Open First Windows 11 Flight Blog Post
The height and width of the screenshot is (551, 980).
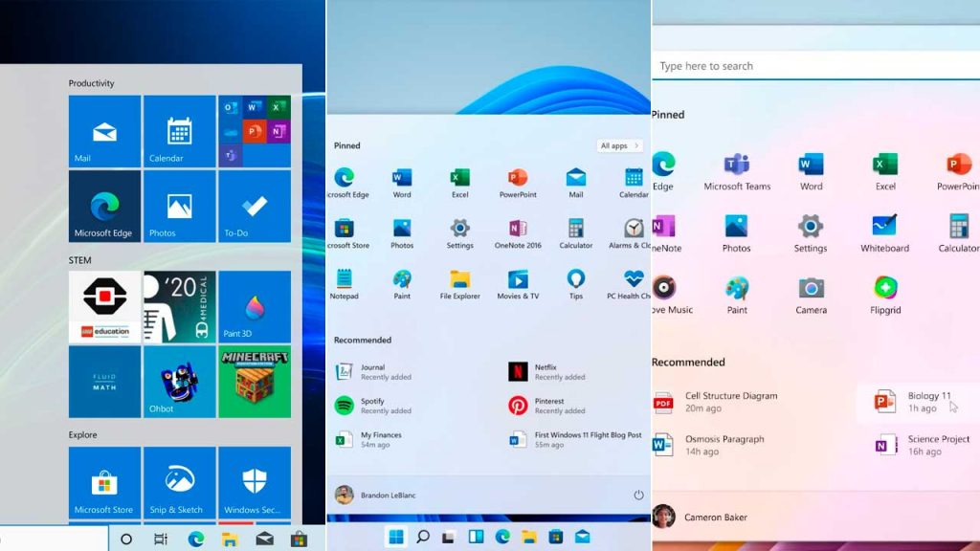[575, 439]
